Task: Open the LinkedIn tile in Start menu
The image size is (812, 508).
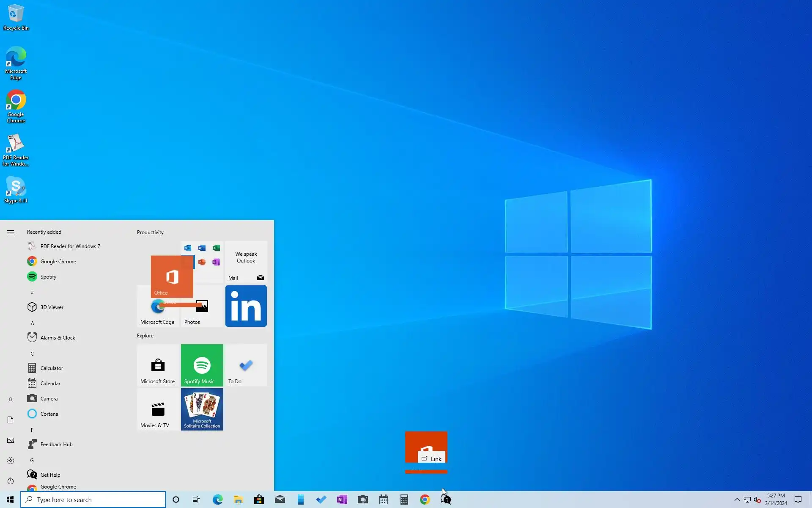Action: tap(246, 306)
